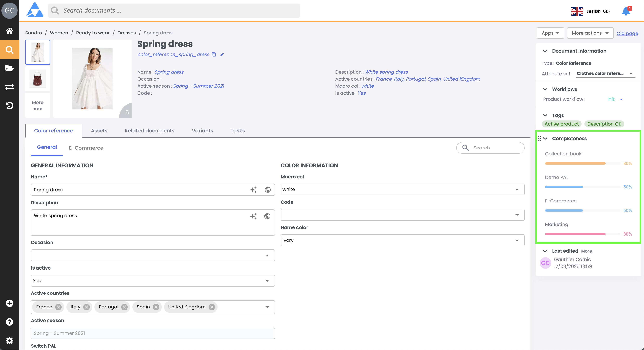Click globe translation icon in Description field
This screenshot has width=644, height=350.
click(267, 216)
